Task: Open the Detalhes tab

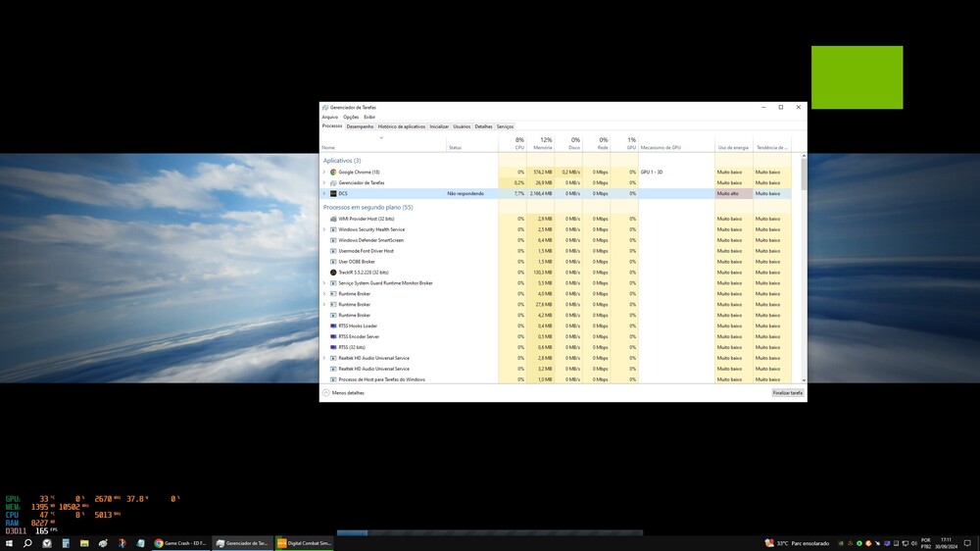Action: point(483,126)
